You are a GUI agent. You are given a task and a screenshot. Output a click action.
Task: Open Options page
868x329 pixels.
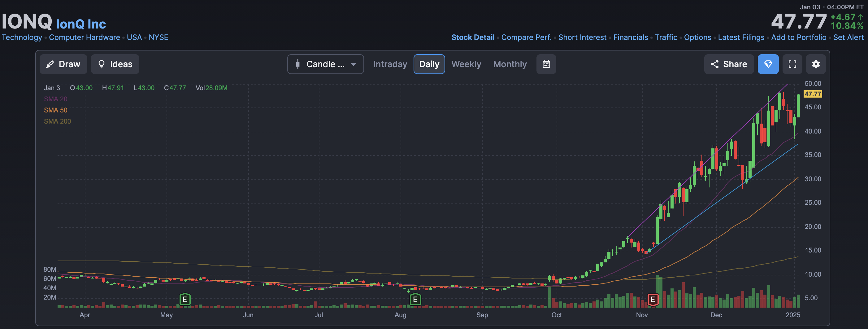697,37
